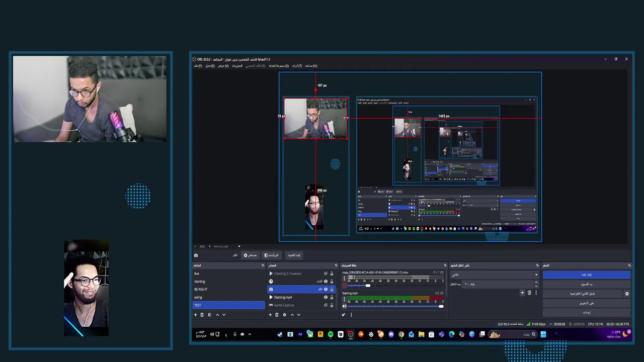Click the screenshot camera icon left of toolbar
Image resolution: width=644 pixels, height=362 pixels.
pos(196,255)
